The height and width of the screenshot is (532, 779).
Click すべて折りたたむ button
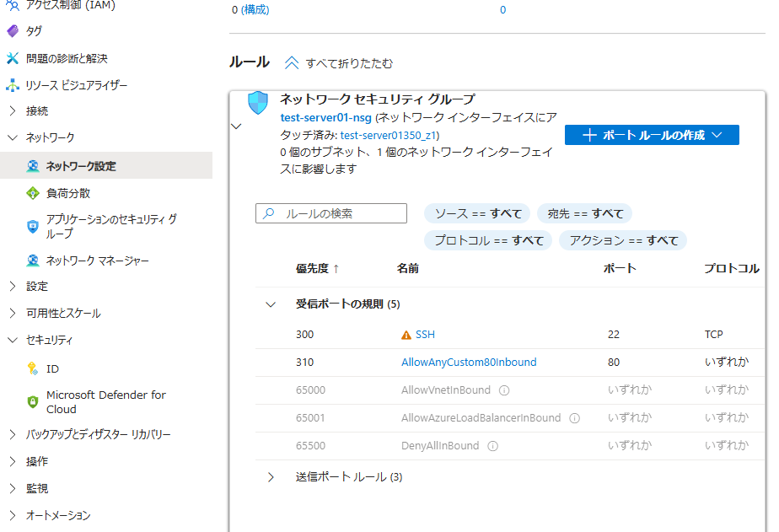(339, 63)
